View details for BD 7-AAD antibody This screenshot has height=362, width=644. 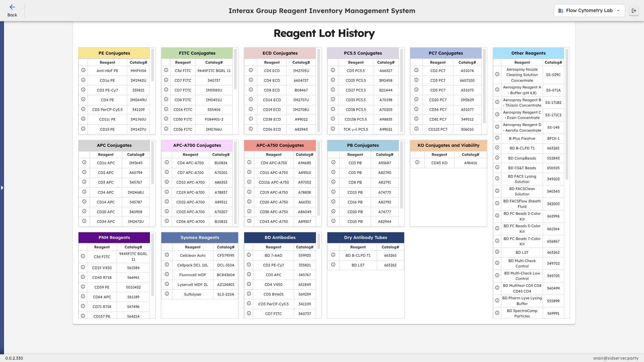[249, 255]
